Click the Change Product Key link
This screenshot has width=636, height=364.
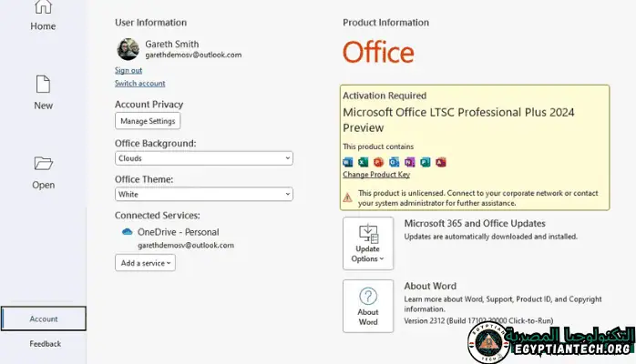click(376, 175)
